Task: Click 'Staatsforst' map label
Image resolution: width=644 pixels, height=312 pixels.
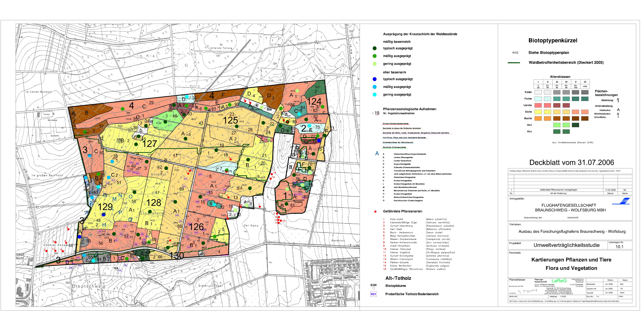Action: (x=152, y=214)
